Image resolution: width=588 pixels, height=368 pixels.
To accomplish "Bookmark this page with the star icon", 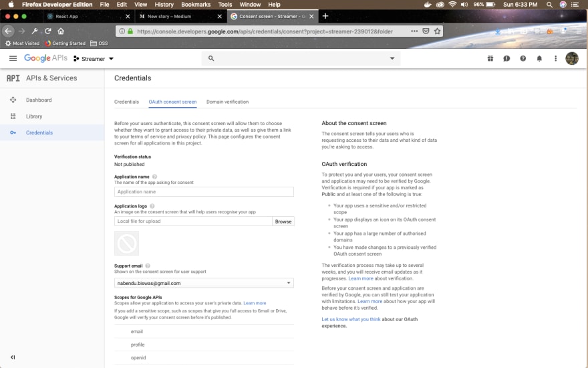I will [437, 31].
